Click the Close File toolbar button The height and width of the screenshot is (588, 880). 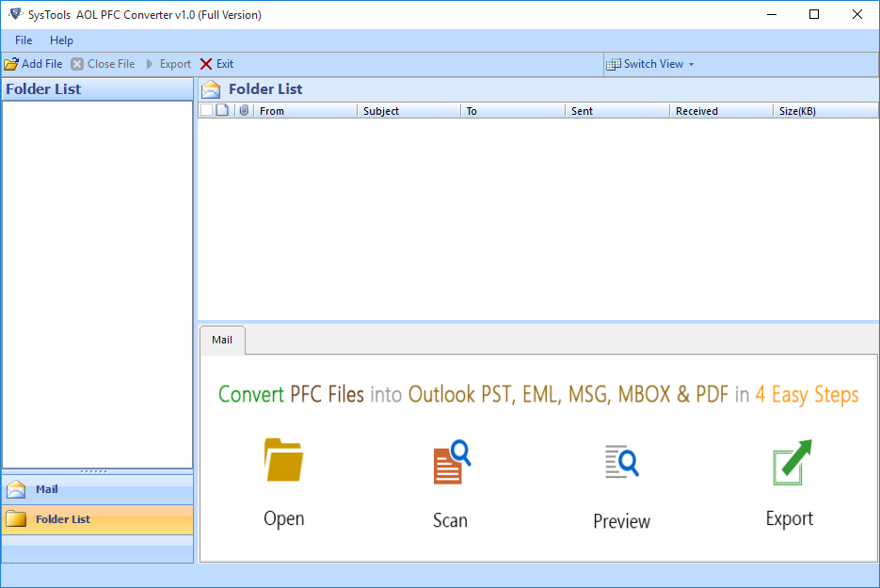104,64
